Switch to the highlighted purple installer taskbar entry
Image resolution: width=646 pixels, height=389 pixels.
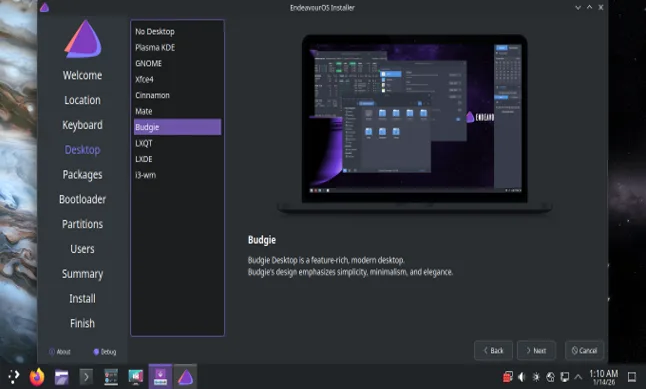pyautogui.click(x=160, y=377)
